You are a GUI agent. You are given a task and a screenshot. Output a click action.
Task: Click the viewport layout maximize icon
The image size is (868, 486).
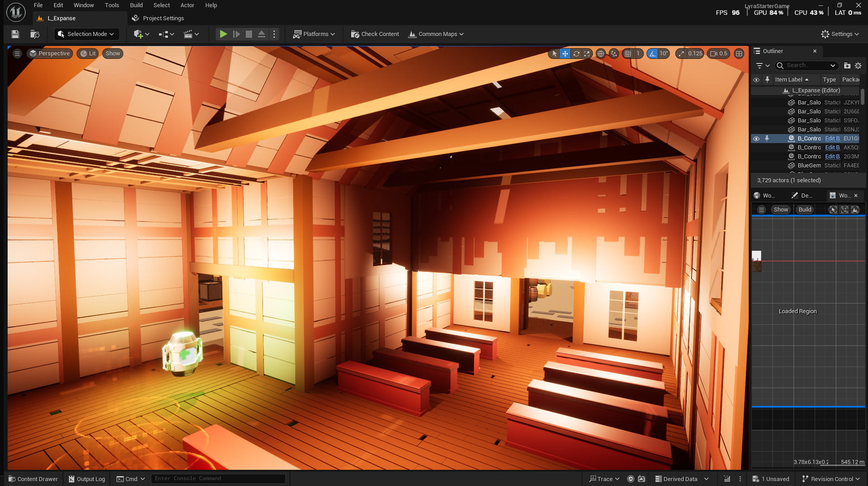point(739,53)
